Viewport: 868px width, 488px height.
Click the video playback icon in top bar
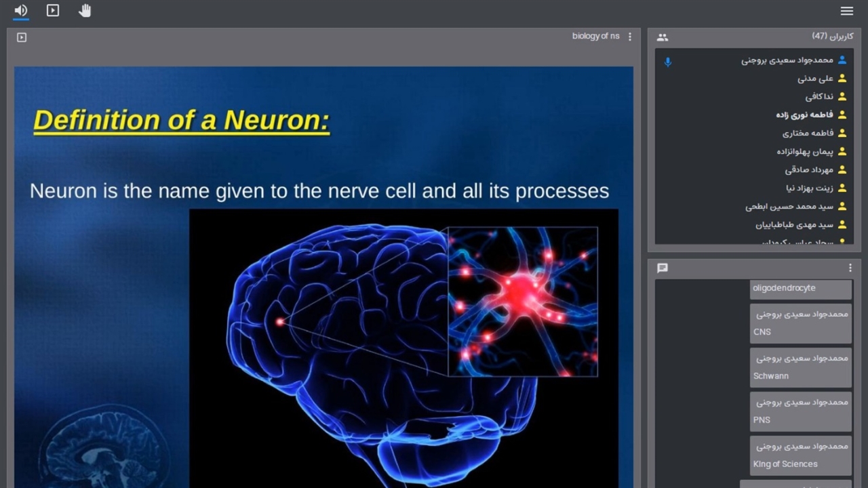pos(53,11)
